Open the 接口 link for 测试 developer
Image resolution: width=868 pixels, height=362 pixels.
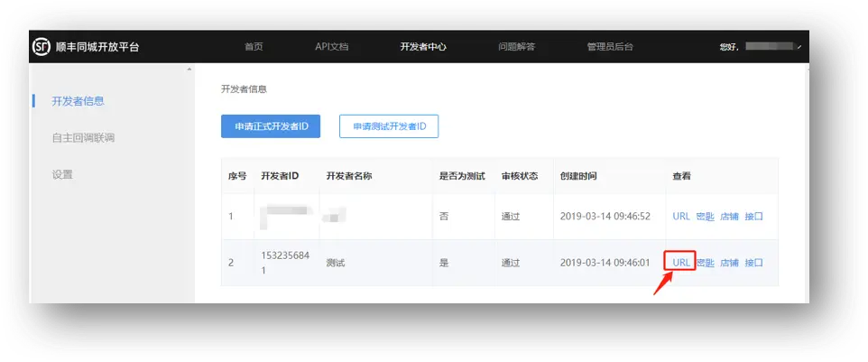(x=754, y=263)
